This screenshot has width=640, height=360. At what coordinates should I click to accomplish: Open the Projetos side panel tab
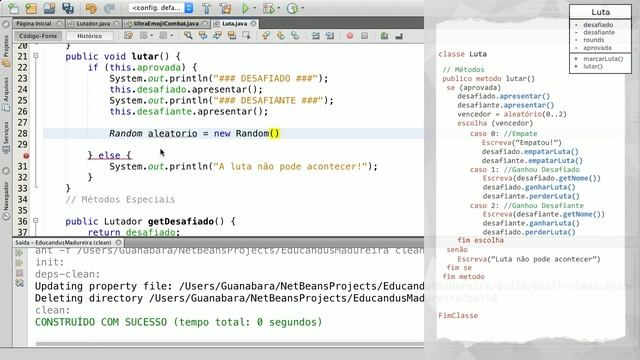[x=6, y=51]
